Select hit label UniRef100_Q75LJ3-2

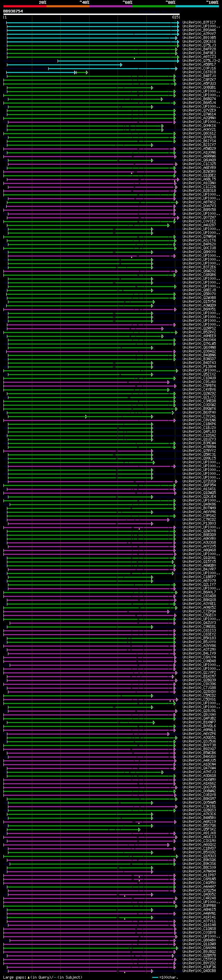pyautogui.click(x=201, y=61)
